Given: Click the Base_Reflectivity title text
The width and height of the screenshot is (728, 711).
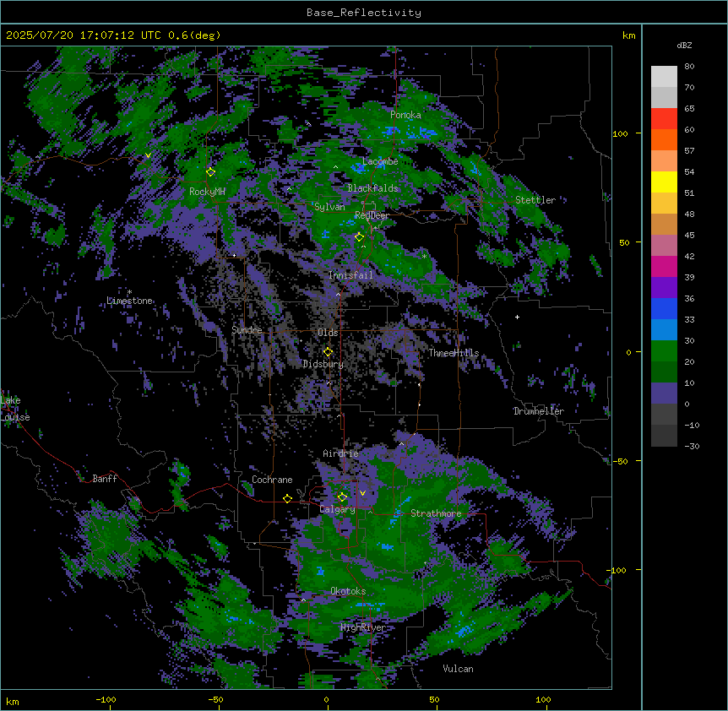Looking at the screenshot, I should (x=364, y=13).
